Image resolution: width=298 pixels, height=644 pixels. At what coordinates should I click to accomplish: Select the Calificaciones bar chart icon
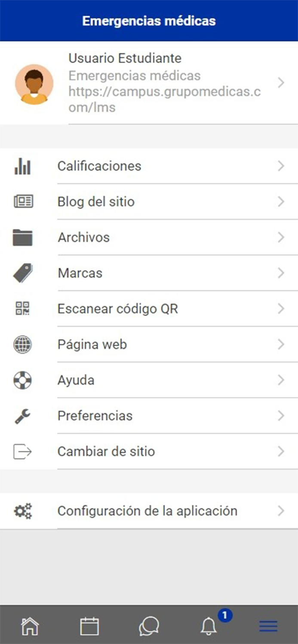tap(23, 167)
